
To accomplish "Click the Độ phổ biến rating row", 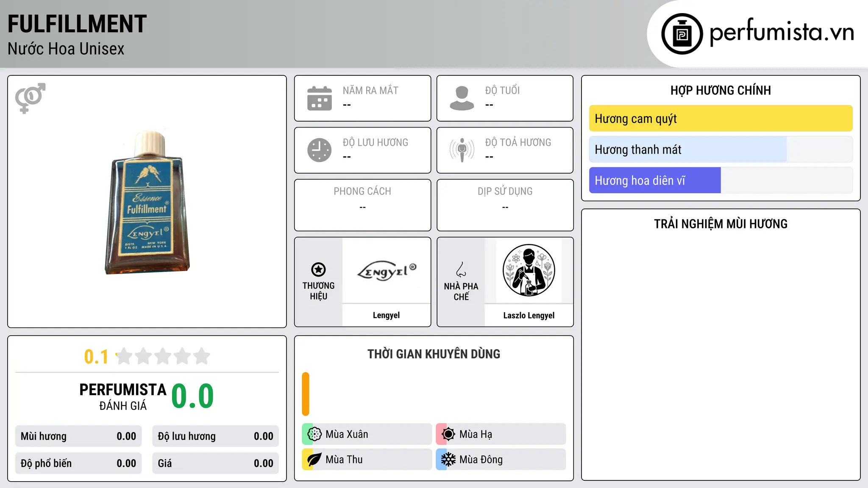I will click(x=78, y=463).
